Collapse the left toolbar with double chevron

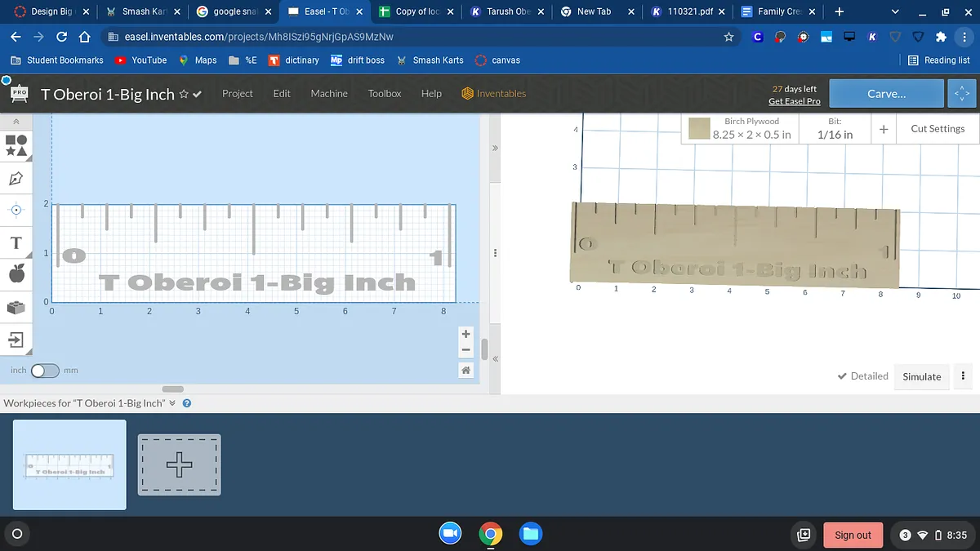[16, 121]
